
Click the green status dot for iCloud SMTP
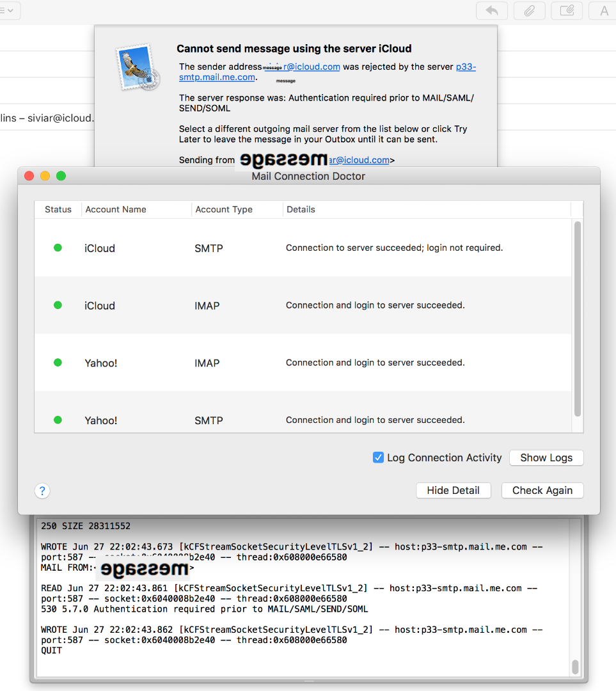tap(58, 248)
